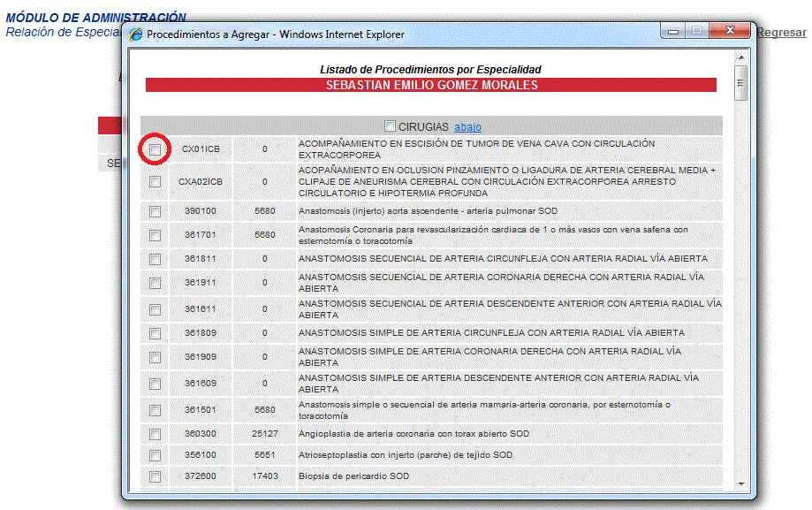Check the box for code 361701
This screenshot has width=812, height=510.
(x=156, y=235)
